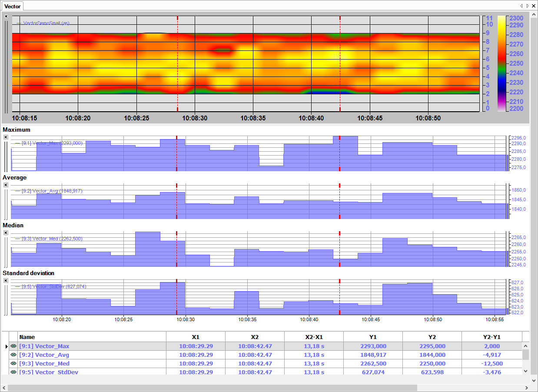Close the Standard deviation graph via x icon
This screenshot has height=392, width=538.
[x=6, y=280]
